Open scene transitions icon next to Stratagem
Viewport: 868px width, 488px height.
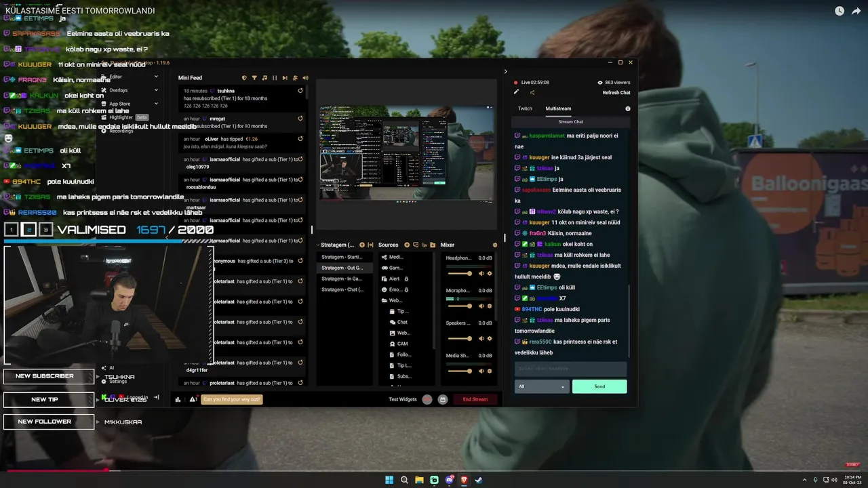pyautogui.click(x=370, y=245)
